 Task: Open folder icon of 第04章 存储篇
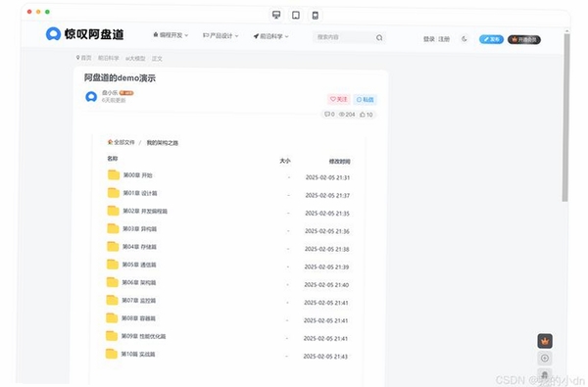pyautogui.click(x=113, y=246)
